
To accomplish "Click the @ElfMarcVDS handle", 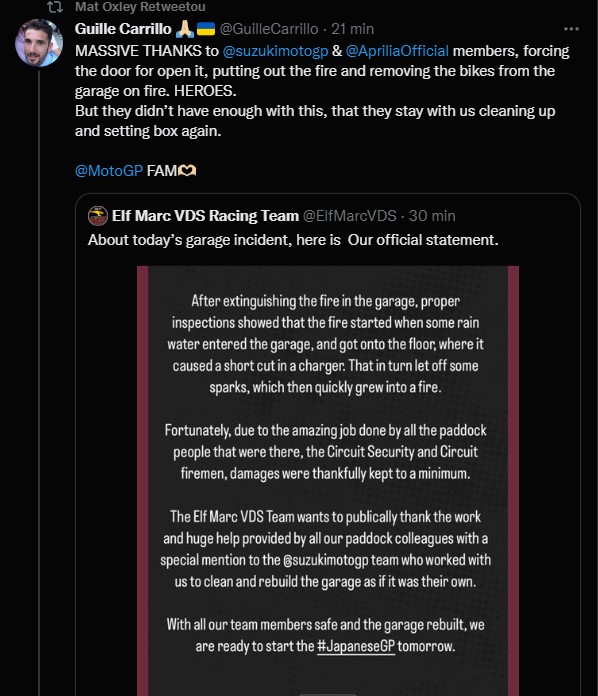I will point(349,216).
